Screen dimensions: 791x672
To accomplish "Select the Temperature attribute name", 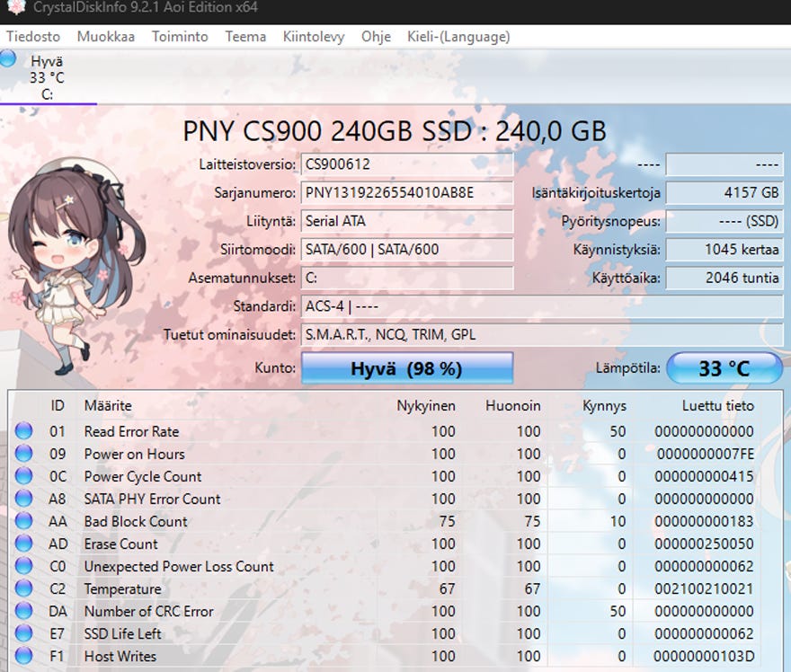I will [122, 588].
